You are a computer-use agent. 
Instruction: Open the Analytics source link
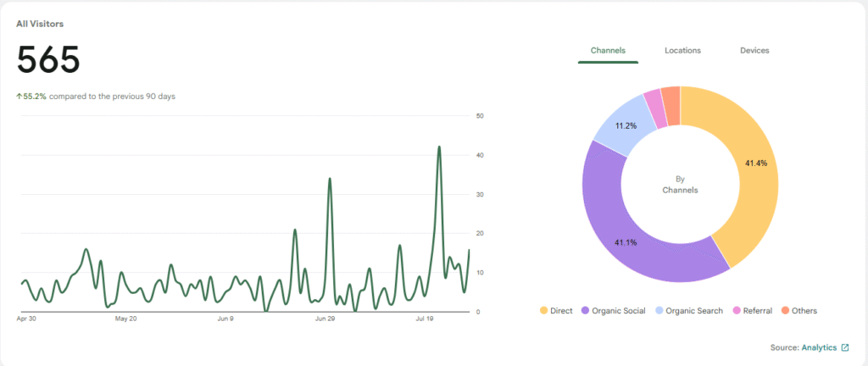(819, 347)
